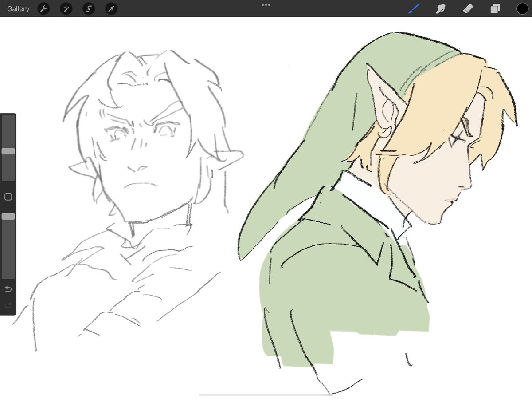Screen dimensions: 532x399
Task: Select the Smudge finger tool
Action: coord(441,8)
